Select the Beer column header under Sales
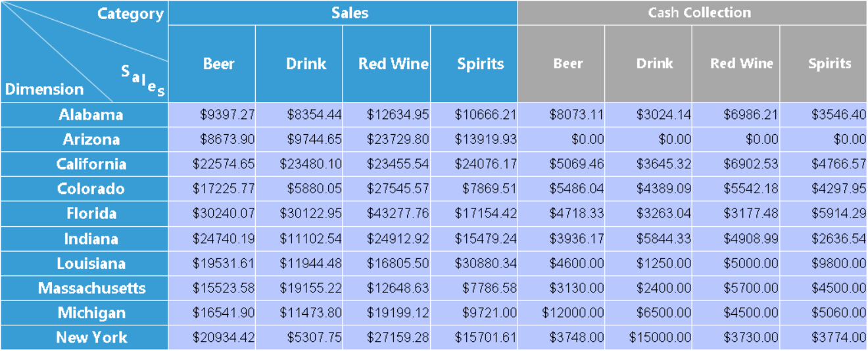 218,64
